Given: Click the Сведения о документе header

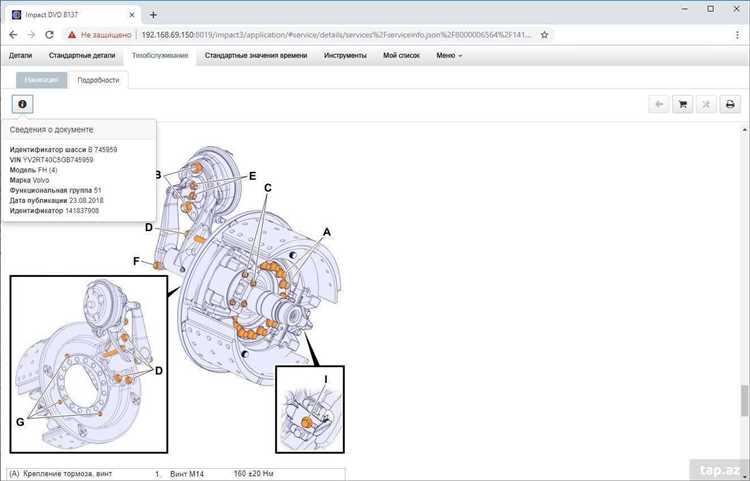Looking at the screenshot, I should click(x=52, y=130).
